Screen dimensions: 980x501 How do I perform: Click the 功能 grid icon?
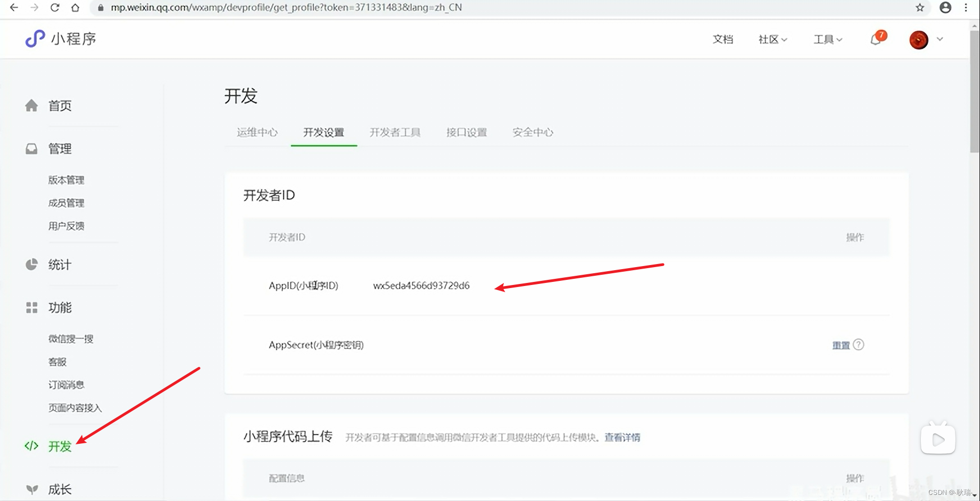tap(32, 307)
